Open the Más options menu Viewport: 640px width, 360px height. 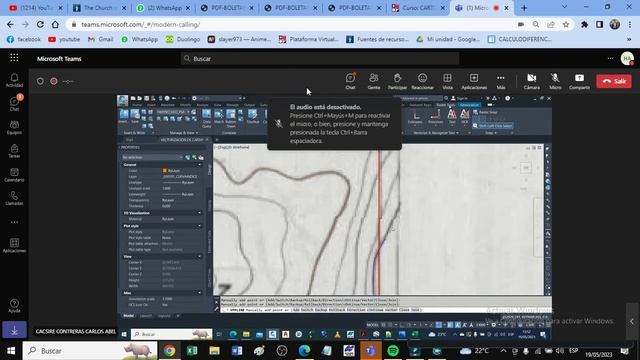[x=501, y=81]
